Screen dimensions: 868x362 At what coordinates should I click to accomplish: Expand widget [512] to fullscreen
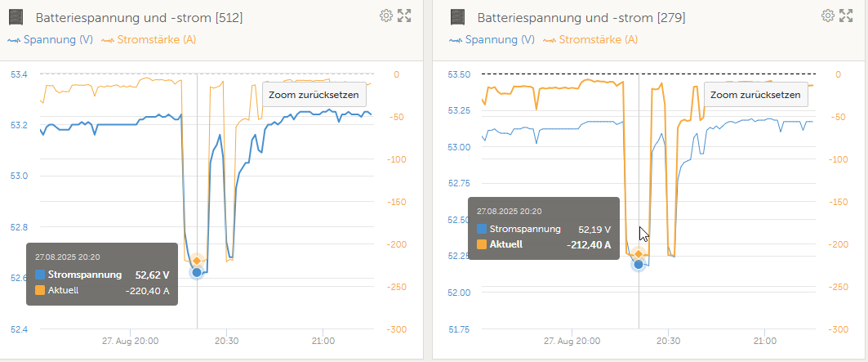pos(404,16)
